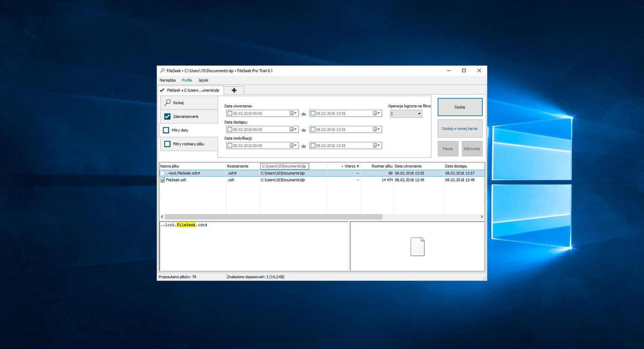The image size is (644, 349).
Task: Select the .~lock.FileSeek.odt# result row
Action: point(322,173)
